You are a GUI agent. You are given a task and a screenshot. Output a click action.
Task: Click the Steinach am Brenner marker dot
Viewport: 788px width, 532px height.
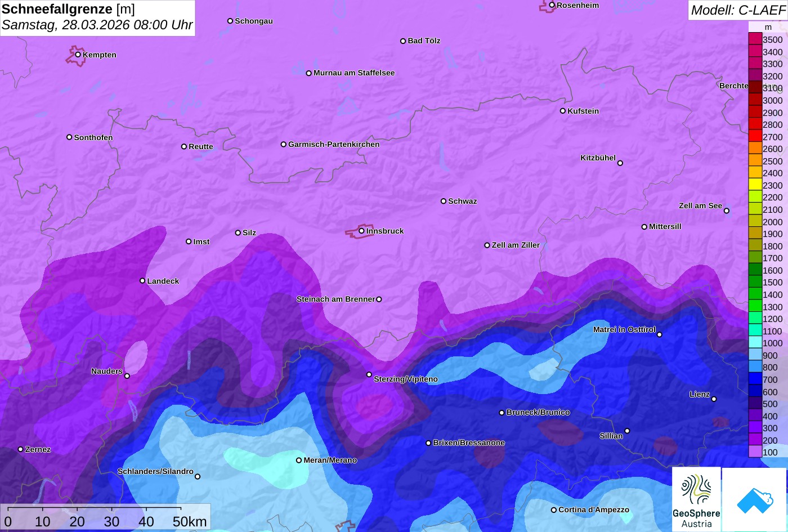coord(379,299)
